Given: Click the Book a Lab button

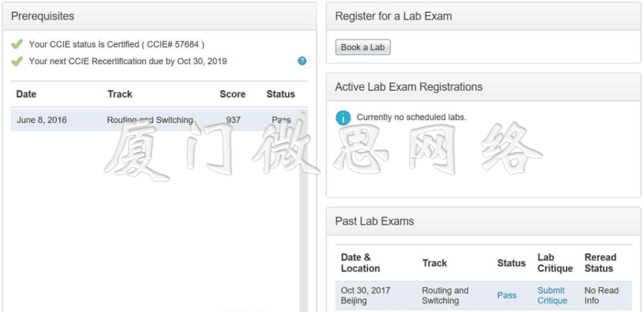Looking at the screenshot, I should pyautogui.click(x=363, y=47).
